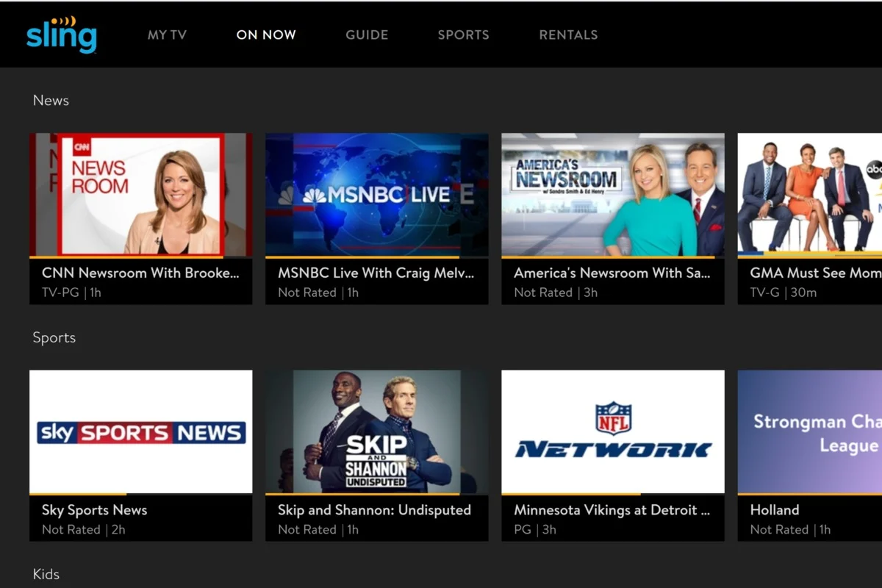This screenshot has width=882, height=588.
Task: Select the News category heading
Action: pos(51,100)
